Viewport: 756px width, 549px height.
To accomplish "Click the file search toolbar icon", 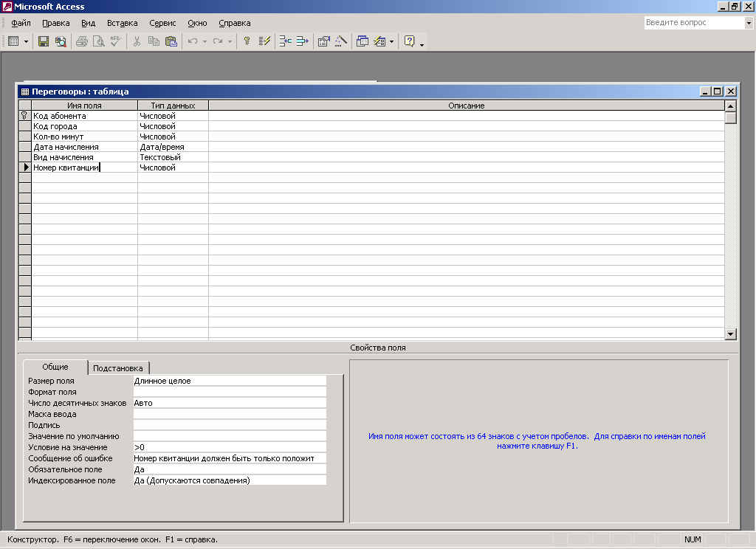I will click(61, 41).
